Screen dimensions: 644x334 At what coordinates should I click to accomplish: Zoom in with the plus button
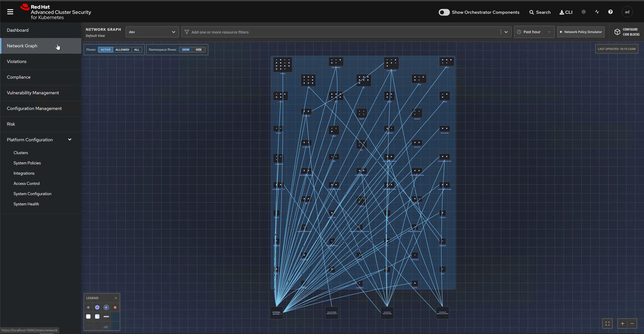pyautogui.click(x=623, y=323)
